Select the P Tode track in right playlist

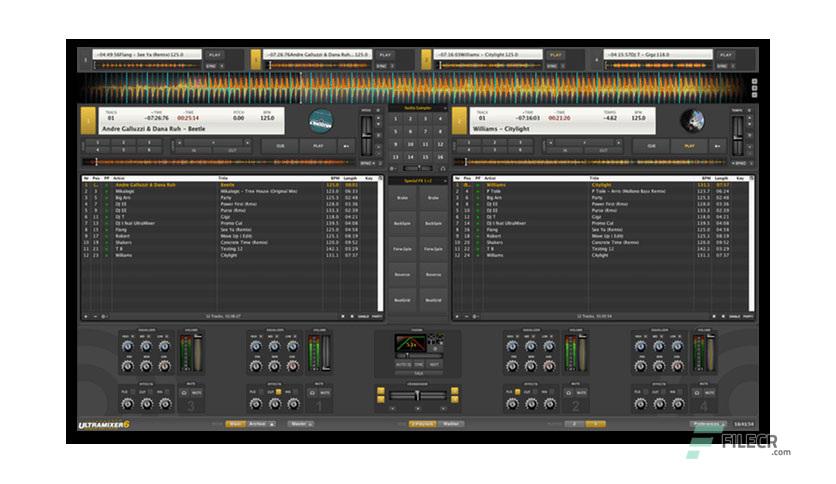click(600, 191)
